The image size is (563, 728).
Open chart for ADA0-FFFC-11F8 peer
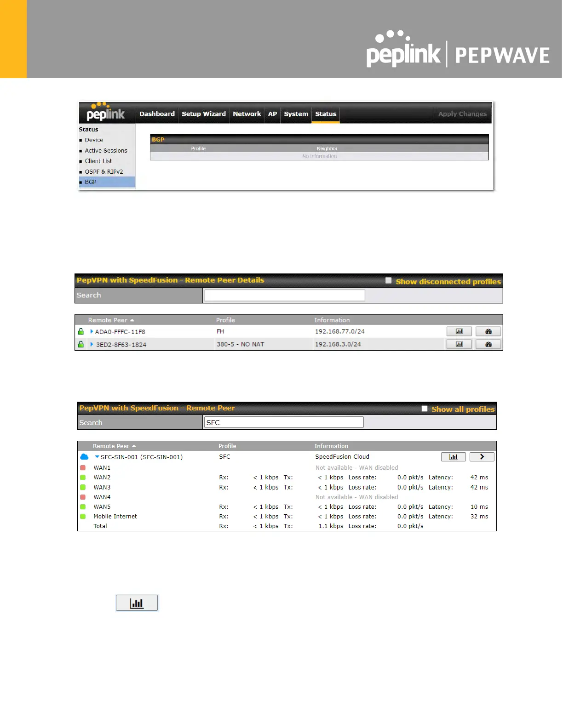(459, 331)
